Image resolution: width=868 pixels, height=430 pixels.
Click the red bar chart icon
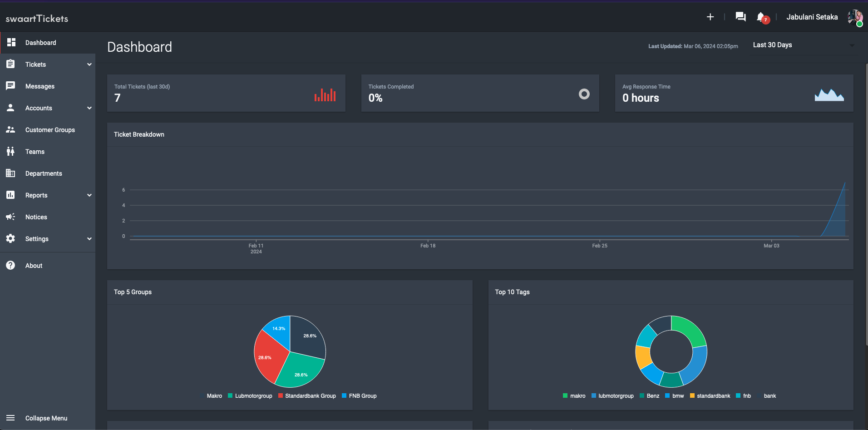(x=325, y=94)
